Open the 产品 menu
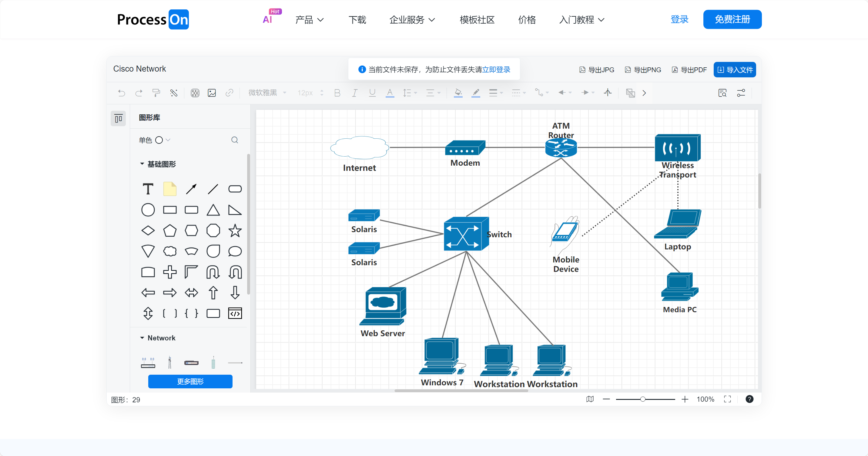This screenshot has width=868, height=456. point(309,19)
